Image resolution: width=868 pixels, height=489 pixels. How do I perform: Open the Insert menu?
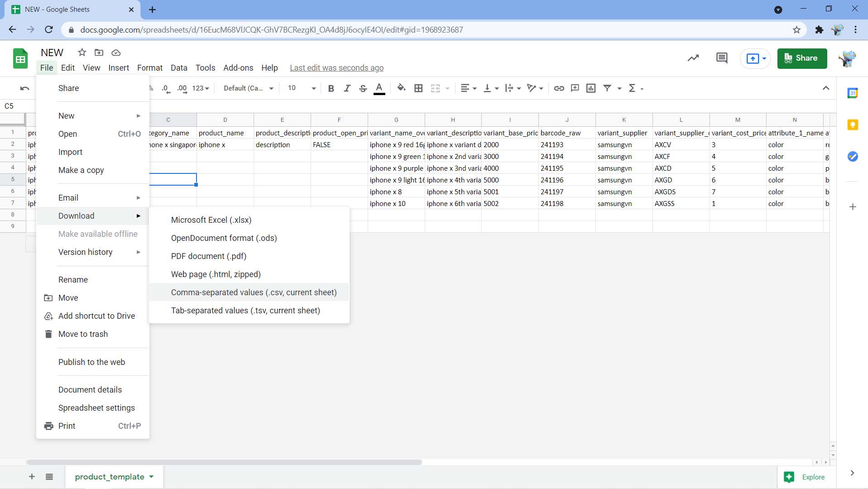tap(119, 68)
